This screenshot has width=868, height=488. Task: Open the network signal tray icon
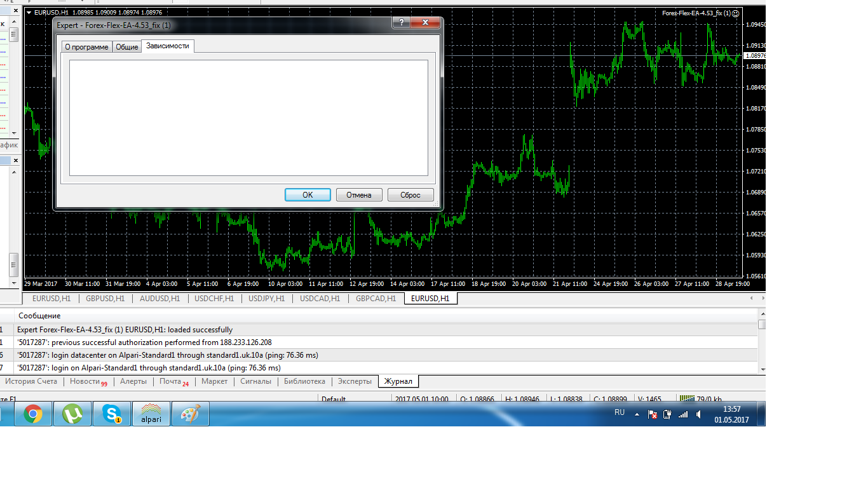(683, 414)
